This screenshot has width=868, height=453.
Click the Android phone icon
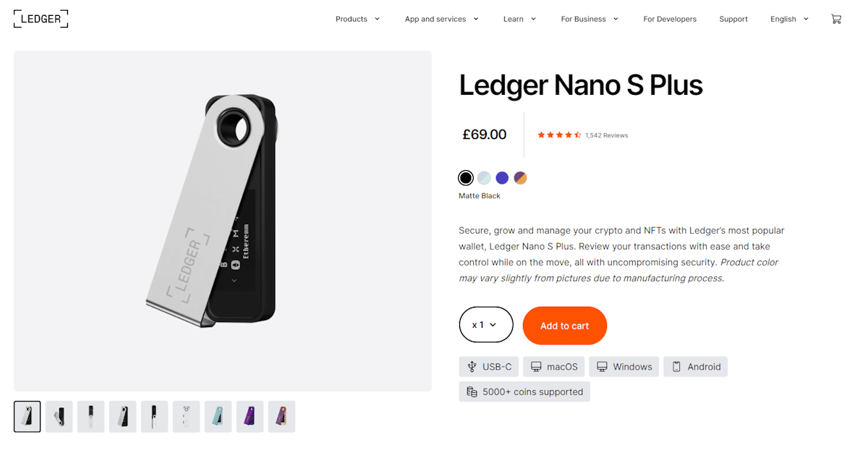(x=677, y=367)
